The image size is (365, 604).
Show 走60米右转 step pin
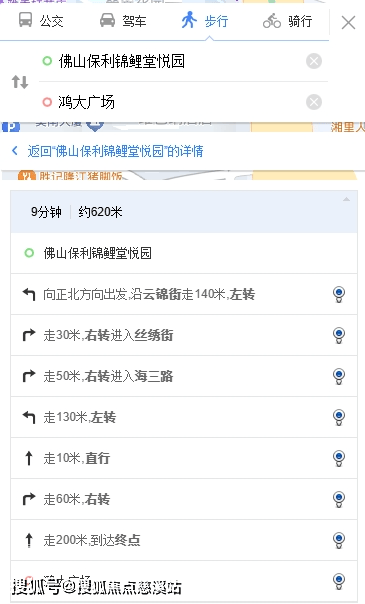pyautogui.click(x=339, y=499)
